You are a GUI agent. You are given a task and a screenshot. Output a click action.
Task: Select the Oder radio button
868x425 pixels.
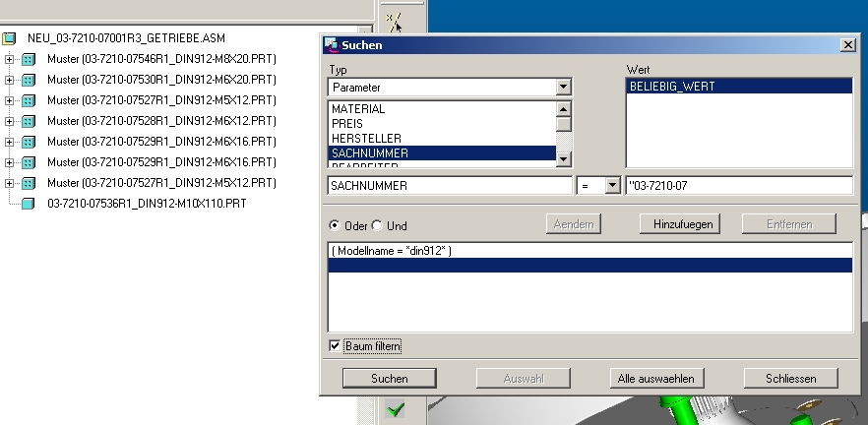point(335,226)
